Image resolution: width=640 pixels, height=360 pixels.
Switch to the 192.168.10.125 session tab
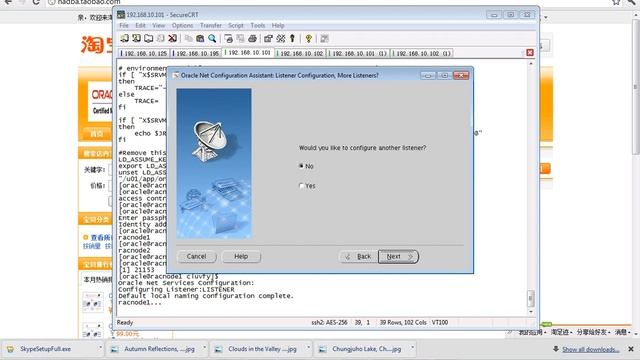tap(144, 53)
